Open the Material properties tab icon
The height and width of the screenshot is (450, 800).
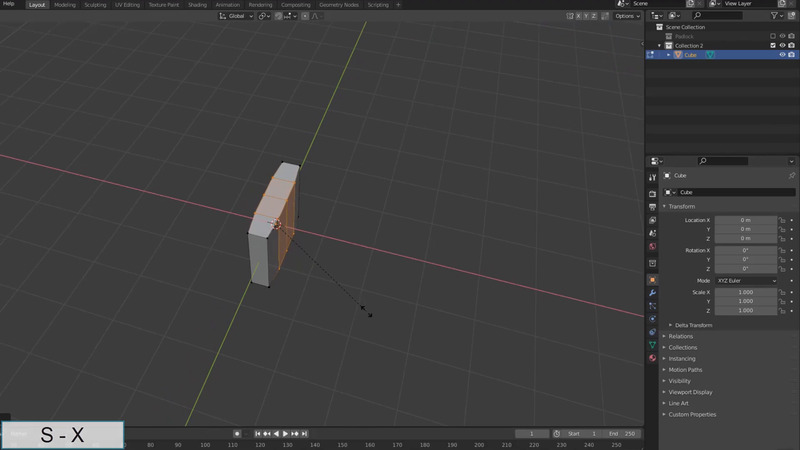(x=652, y=357)
